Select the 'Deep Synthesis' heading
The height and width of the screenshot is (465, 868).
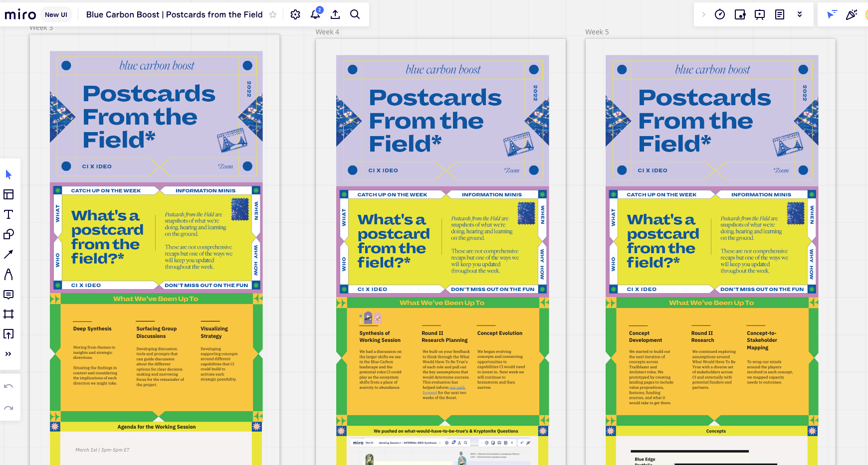pyautogui.click(x=92, y=328)
